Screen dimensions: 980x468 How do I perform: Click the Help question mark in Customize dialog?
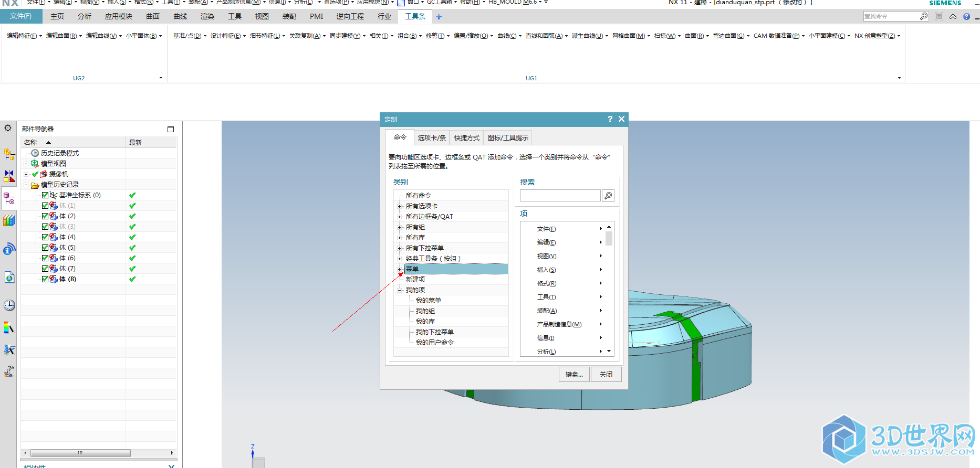(610, 119)
